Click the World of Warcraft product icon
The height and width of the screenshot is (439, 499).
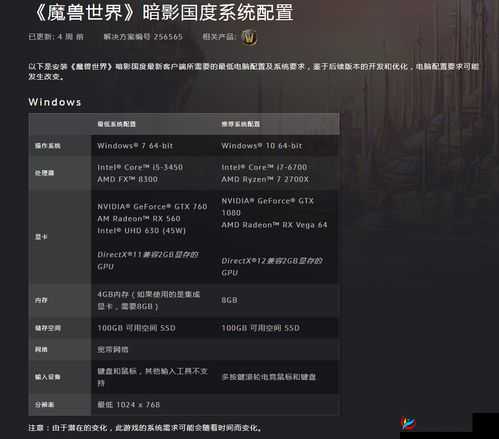click(x=249, y=37)
